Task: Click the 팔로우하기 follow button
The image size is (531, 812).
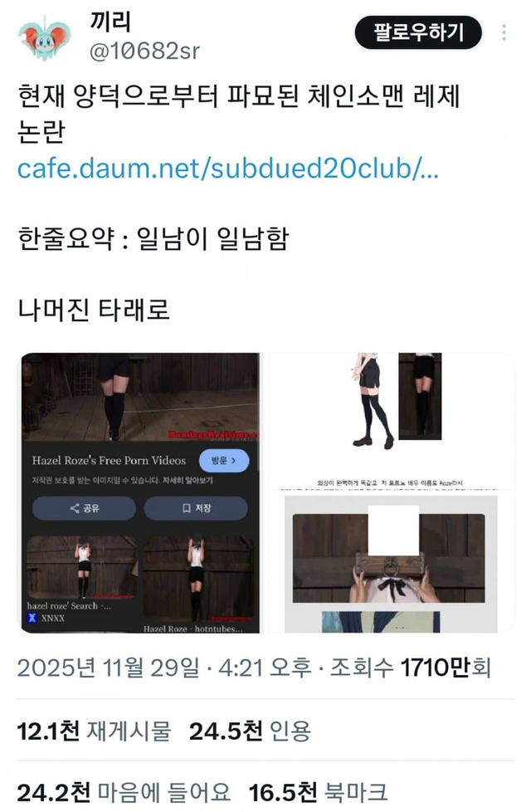Action: tap(418, 32)
